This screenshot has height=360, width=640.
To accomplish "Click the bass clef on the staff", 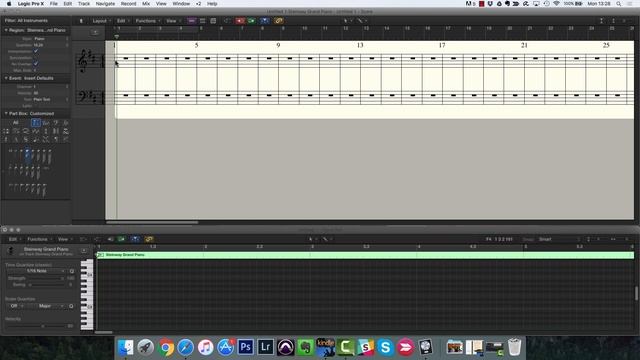I will [82, 96].
